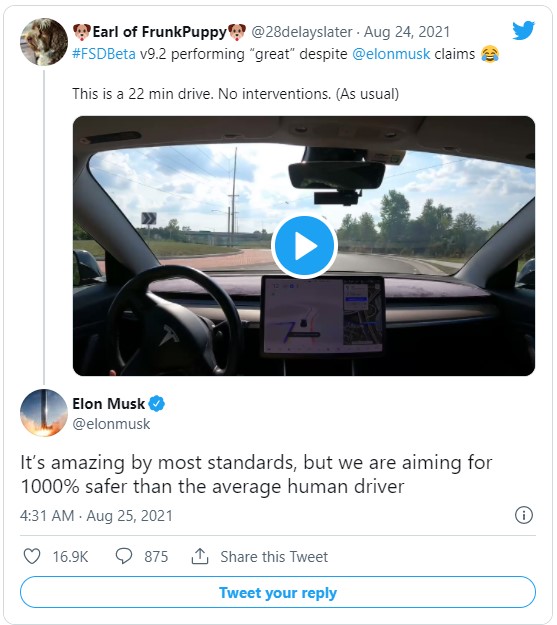
Task: Click the share upload arrow icon
Action: (200, 556)
